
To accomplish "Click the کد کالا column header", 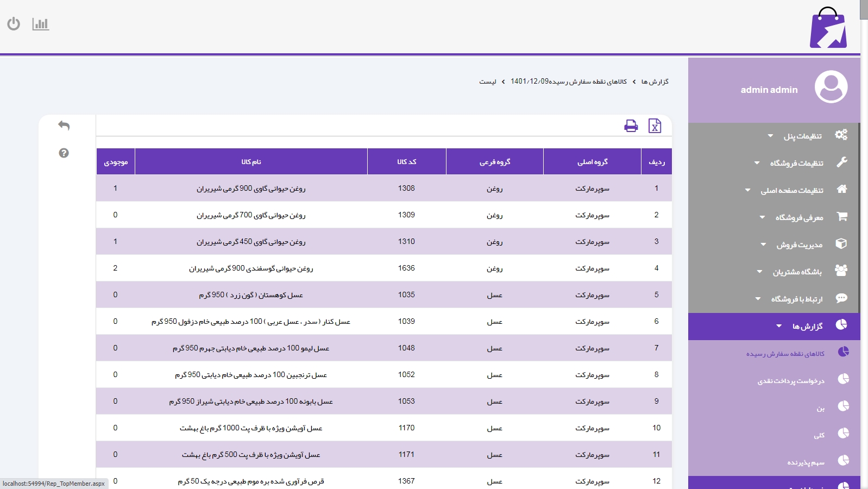I will pos(407,162).
